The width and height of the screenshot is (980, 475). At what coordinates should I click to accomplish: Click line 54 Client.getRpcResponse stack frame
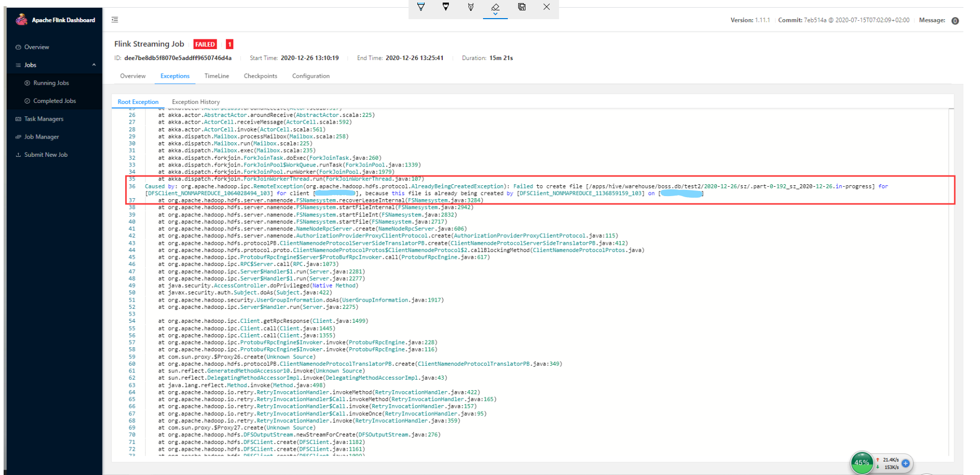coord(263,321)
